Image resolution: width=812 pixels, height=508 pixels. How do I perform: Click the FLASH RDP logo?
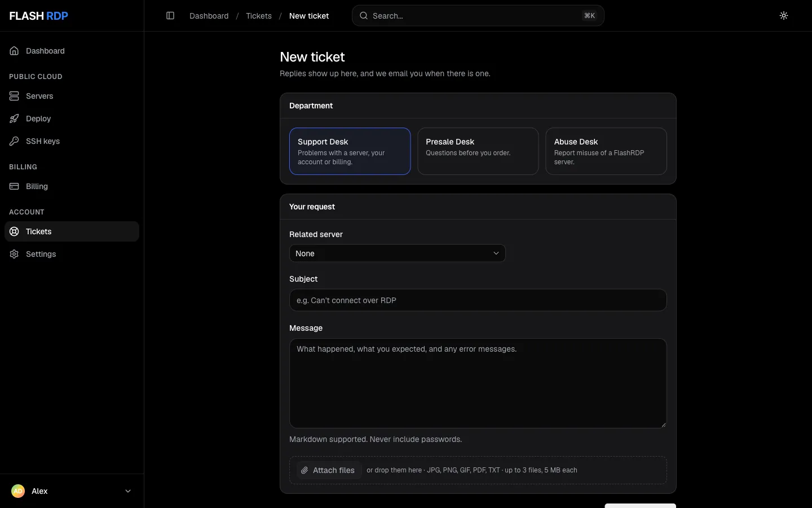(x=39, y=16)
